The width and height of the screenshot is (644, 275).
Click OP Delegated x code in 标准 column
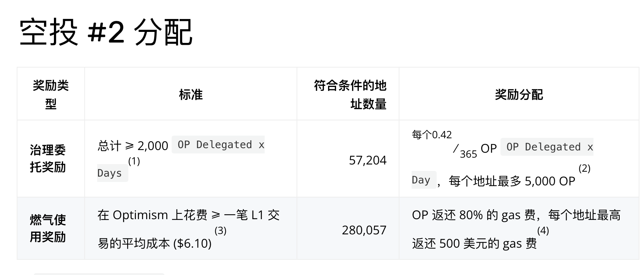coord(218,145)
